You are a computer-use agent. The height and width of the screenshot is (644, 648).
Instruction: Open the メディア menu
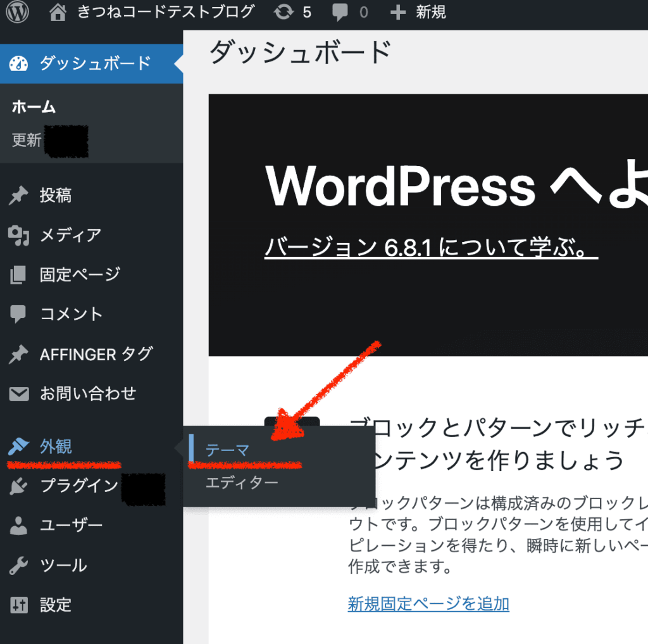[x=71, y=235]
